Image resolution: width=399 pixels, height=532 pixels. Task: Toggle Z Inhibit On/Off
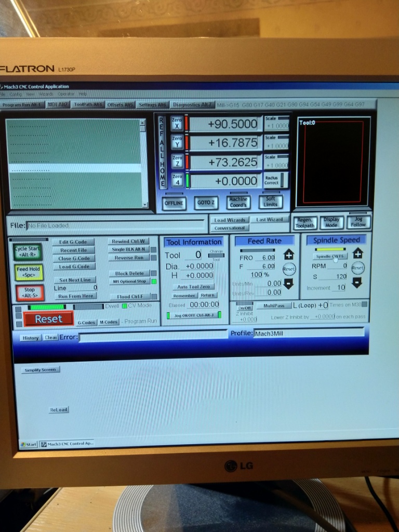tap(245, 308)
